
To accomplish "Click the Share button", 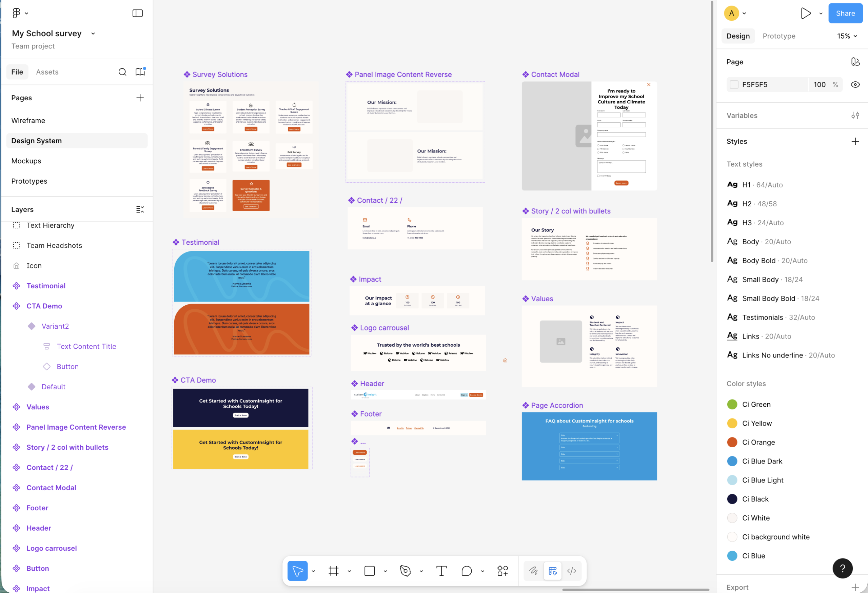I will (845, 14).
